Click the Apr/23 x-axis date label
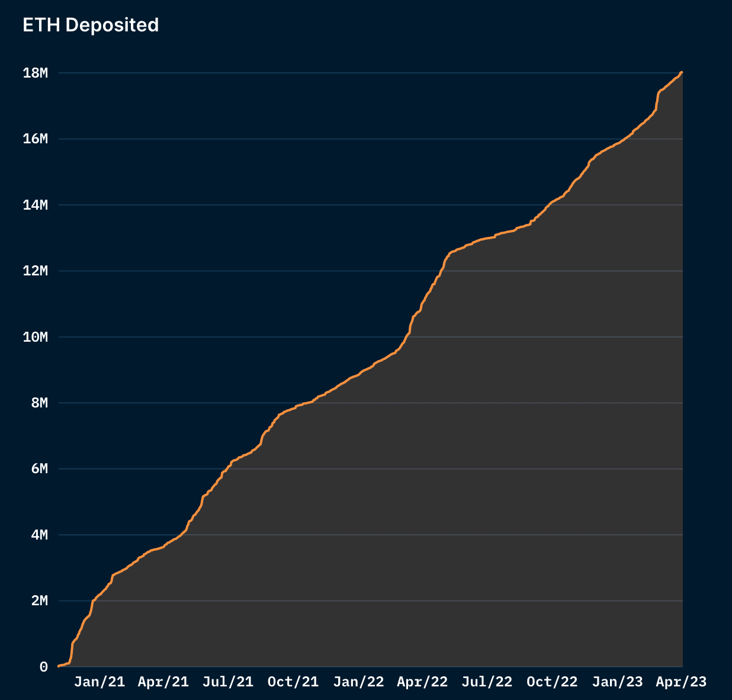This screenshot has height=700, width=732. coord(681,682)
